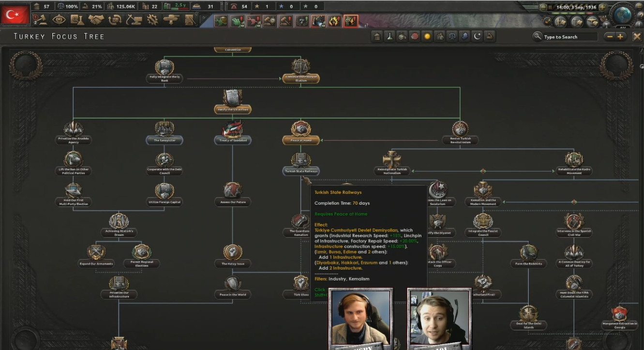Select Hunt Down the Fifth Columnist Islamists focus
The height and width of the screenshot is (350, 644).
click(x=574, y=288)
